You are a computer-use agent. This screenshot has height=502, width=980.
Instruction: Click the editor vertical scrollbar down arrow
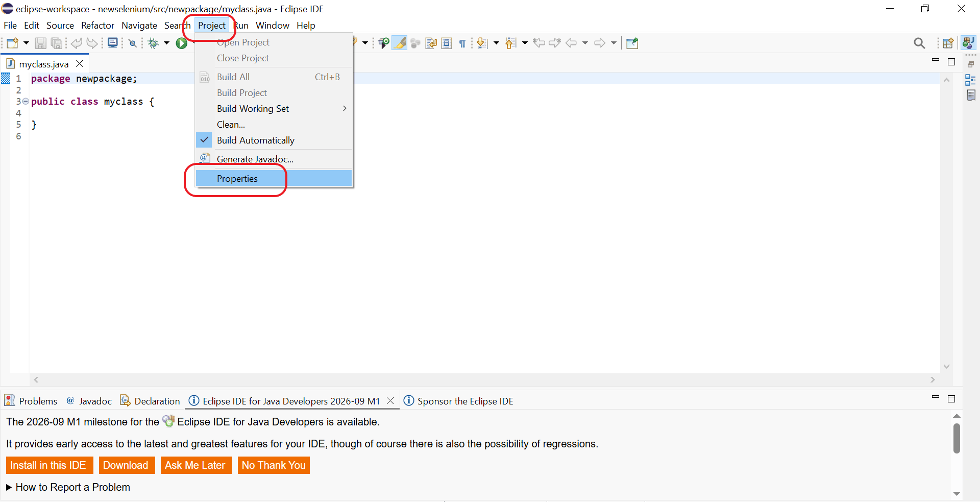pyautogui.click(x=946, y=366)
